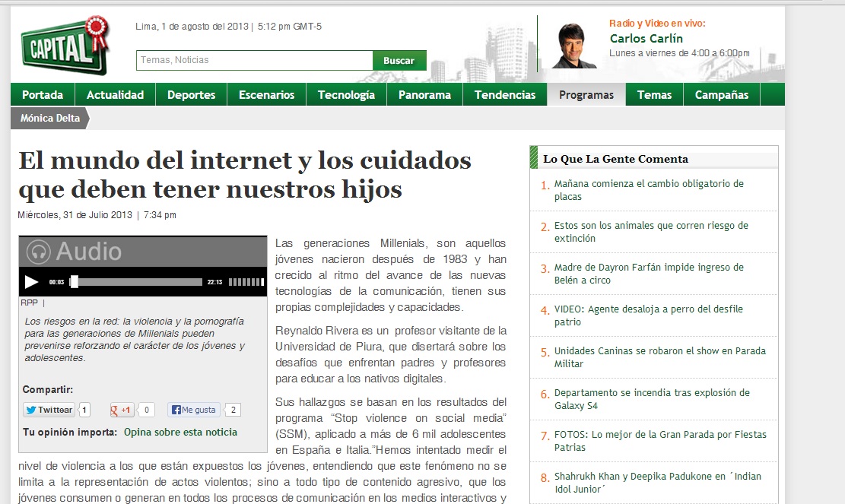Read story about animals at extinction risk
This screenshot has width=845, height=504.
[x=651, y=232]
